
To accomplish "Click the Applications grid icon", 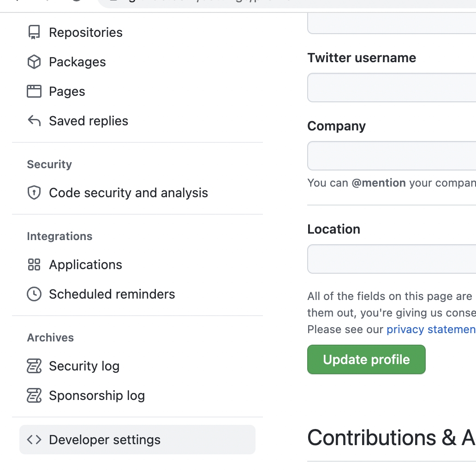I will 34,264.
